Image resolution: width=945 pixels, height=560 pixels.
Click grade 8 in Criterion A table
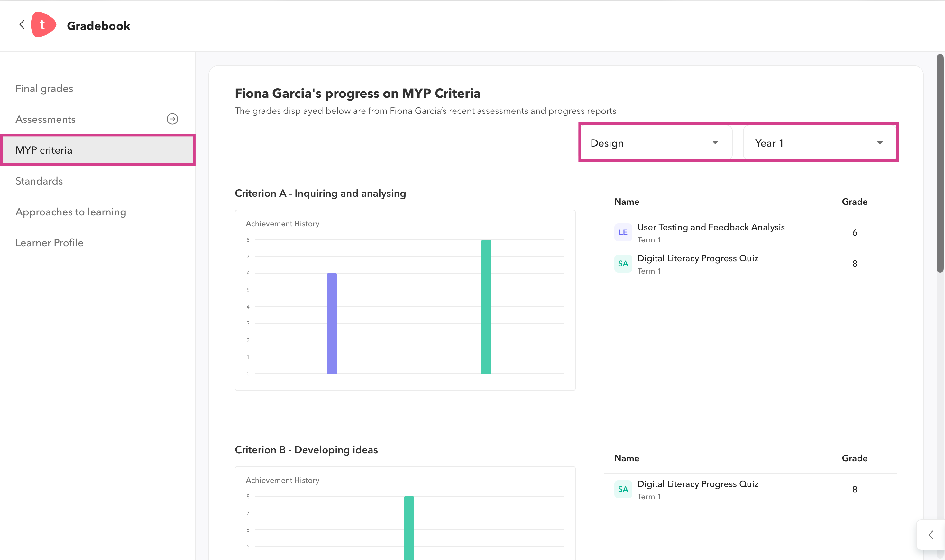point(854,264)
